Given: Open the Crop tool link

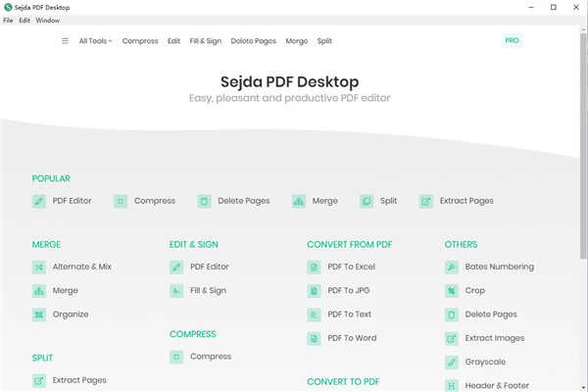Looking at the screenshot, I should coord(474,291).
